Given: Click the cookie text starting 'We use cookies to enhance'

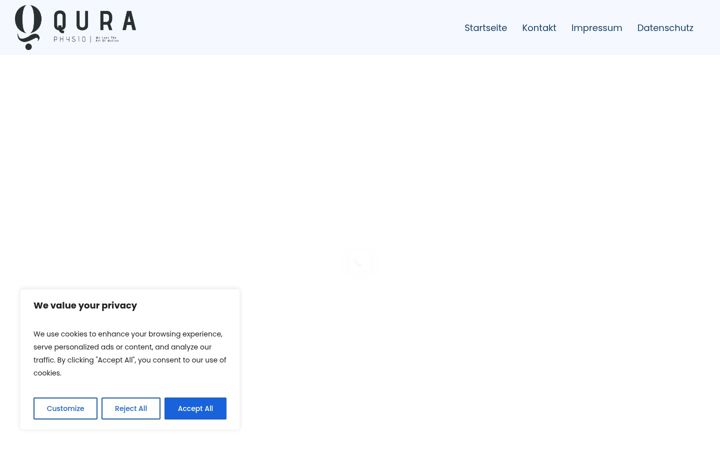Looking at the screenshot, I should coord(129,354).
